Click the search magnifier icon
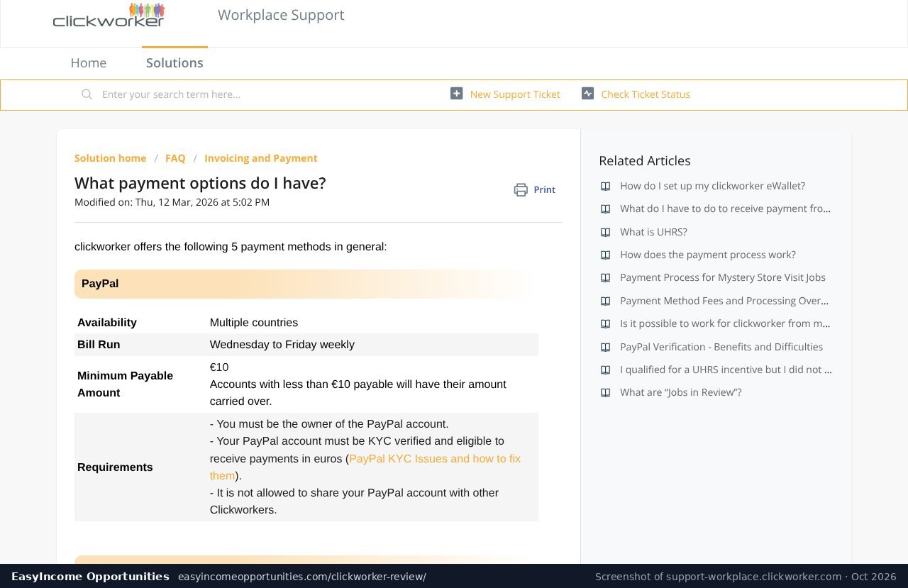908x588 pixels. pos(87,94)
